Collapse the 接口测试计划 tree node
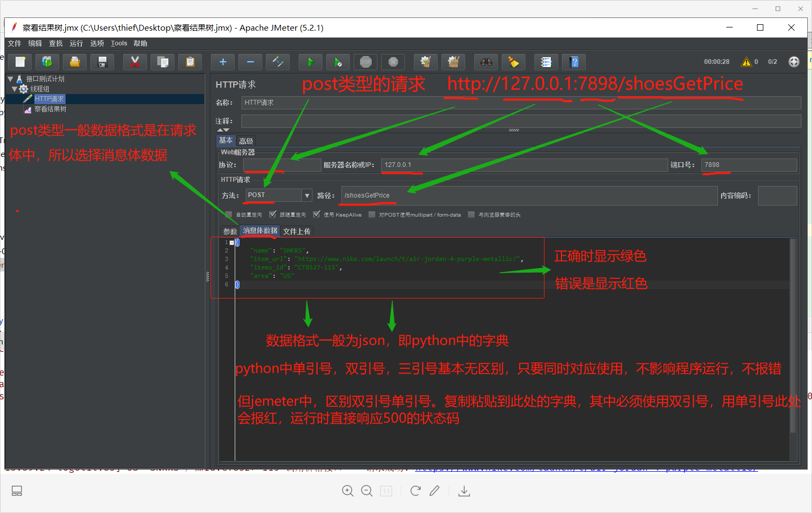Image resolution: width=812 pixels, height=513 pixels. click(x=10, y=78)
